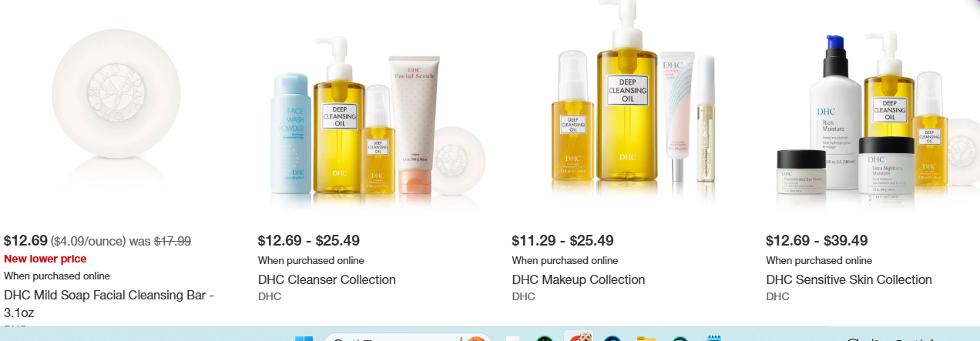Open DHC Mild Soap Facial Cleansing Bar title

109,303
